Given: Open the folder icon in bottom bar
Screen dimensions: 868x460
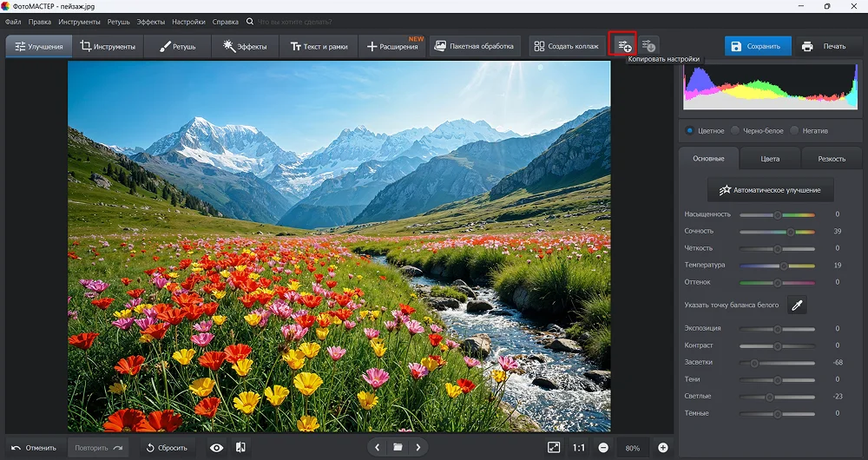Looking at the screenshot, I should (x=398, y=447).
